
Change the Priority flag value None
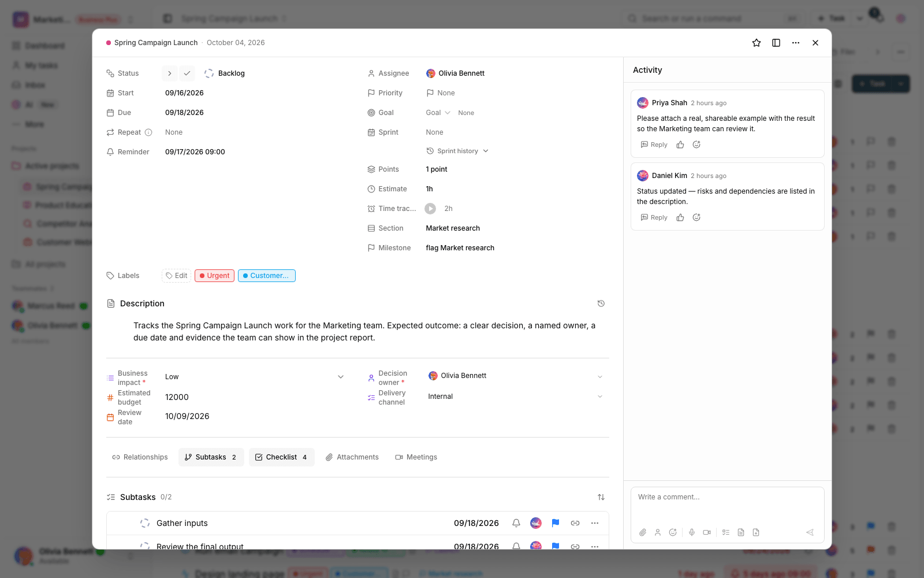click(441, 93)
